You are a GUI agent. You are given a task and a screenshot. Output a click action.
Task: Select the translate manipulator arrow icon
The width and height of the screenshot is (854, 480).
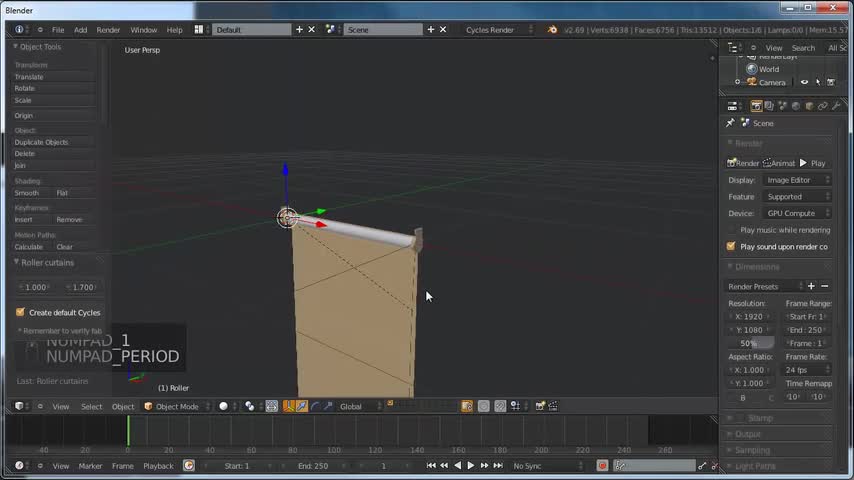301,406
